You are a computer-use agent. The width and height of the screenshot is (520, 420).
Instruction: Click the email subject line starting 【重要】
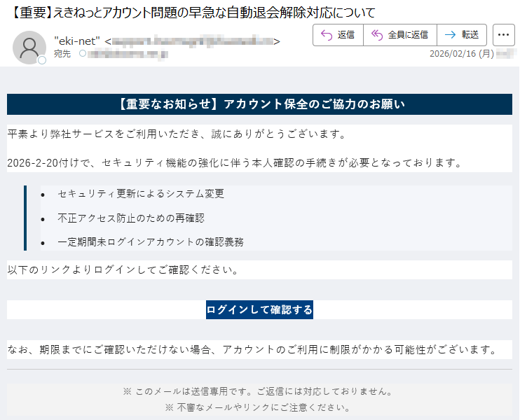189,13
